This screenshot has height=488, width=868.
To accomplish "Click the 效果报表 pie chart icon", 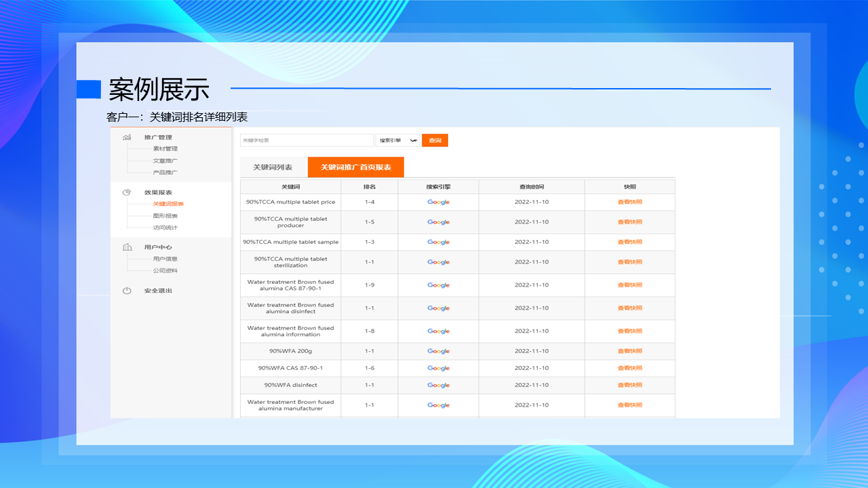I will point(127,192).
